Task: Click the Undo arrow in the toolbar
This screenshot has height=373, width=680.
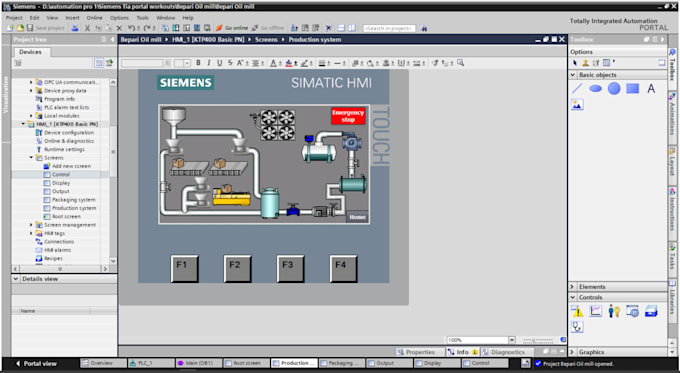Action: click(x=131, y=28)
